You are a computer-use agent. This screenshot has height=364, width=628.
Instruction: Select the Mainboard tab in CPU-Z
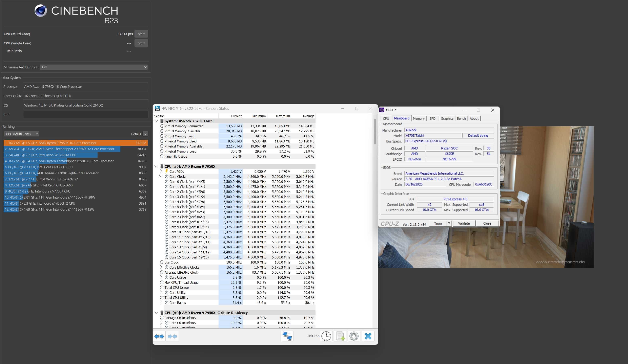point(402,118)
